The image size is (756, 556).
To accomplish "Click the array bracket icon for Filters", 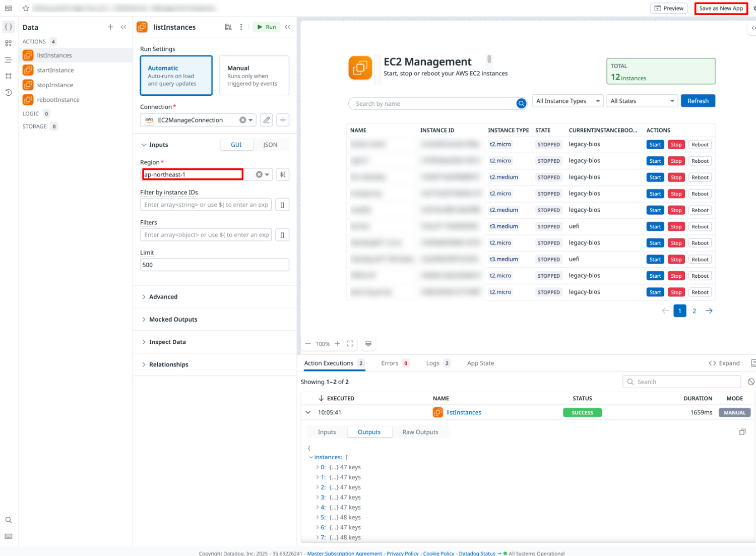I will [282, 235].
